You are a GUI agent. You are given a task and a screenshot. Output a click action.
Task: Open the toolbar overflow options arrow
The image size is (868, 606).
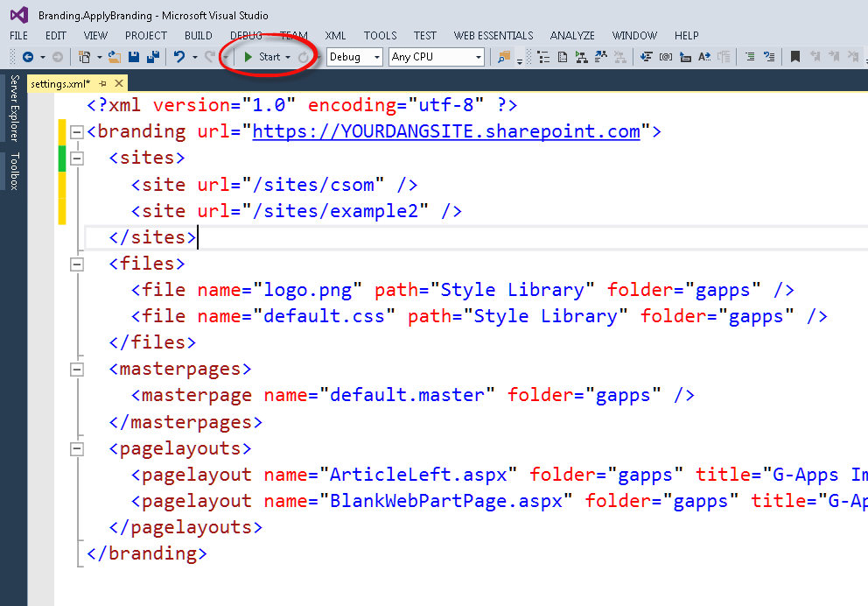point(519,61)
